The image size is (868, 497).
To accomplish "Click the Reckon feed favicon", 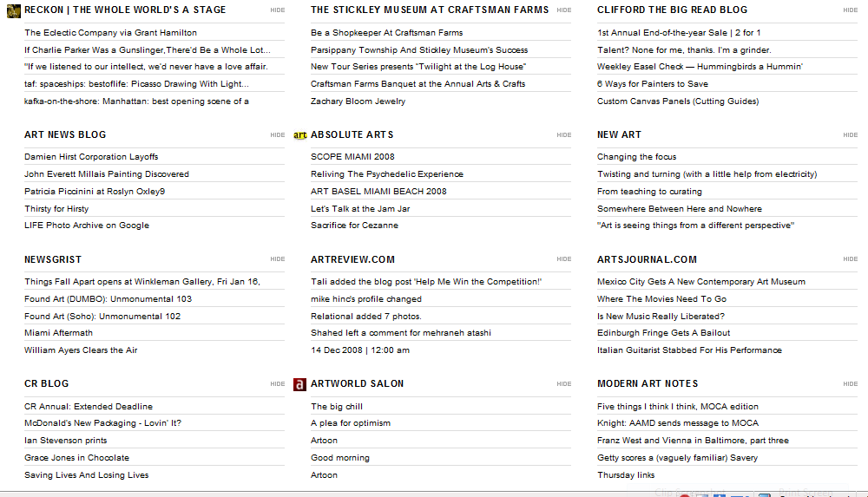I will click(x=13, y=10).
